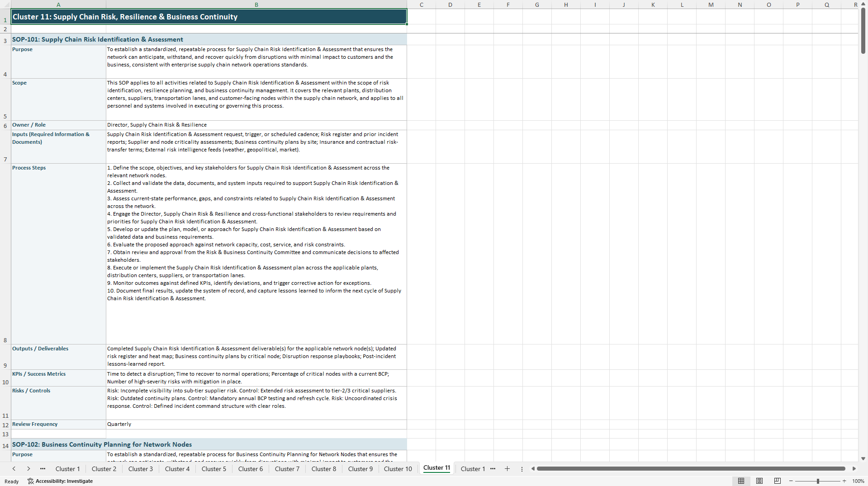Click the zoom level 100% button
Viewport: 868px width, 486px height.
pos(858,481)
